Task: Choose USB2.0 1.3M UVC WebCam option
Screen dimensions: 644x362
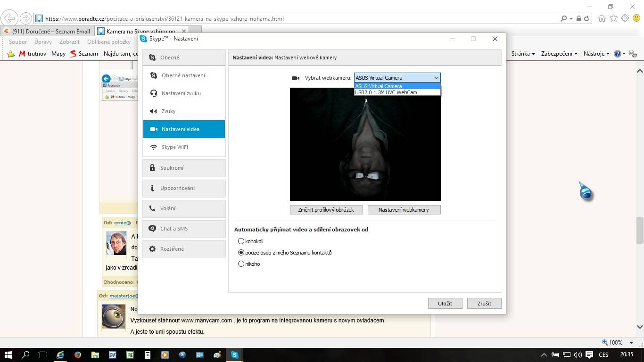Action: 397,92
